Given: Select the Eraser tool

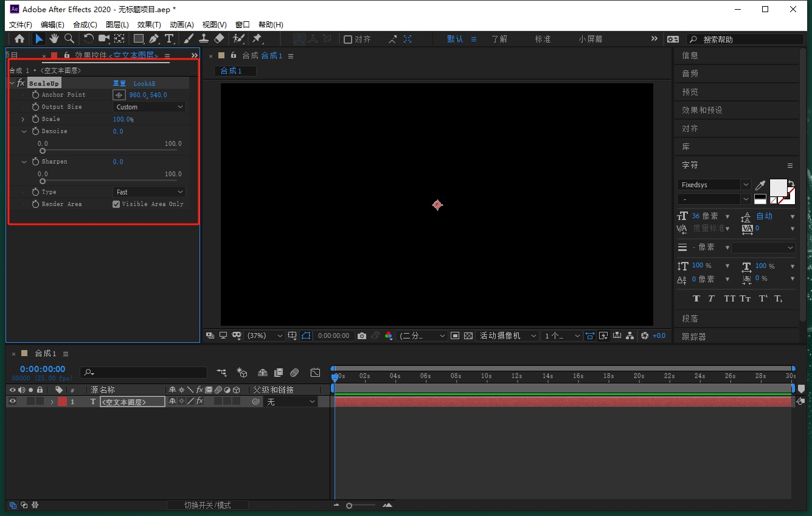Looking at the screenshot, I should pyautogui.click(x=219, y=39).
